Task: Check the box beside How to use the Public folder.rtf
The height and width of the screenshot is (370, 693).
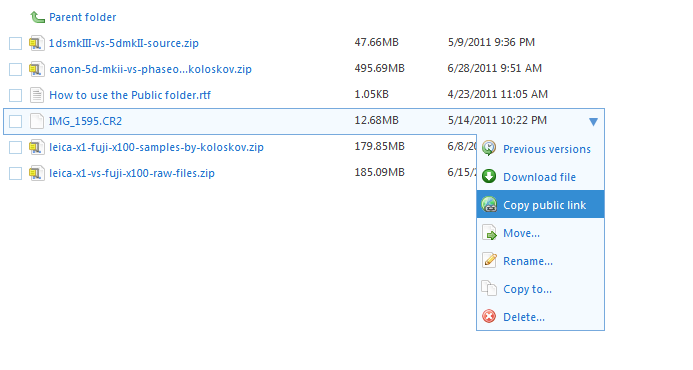Action: click(15, 95)
